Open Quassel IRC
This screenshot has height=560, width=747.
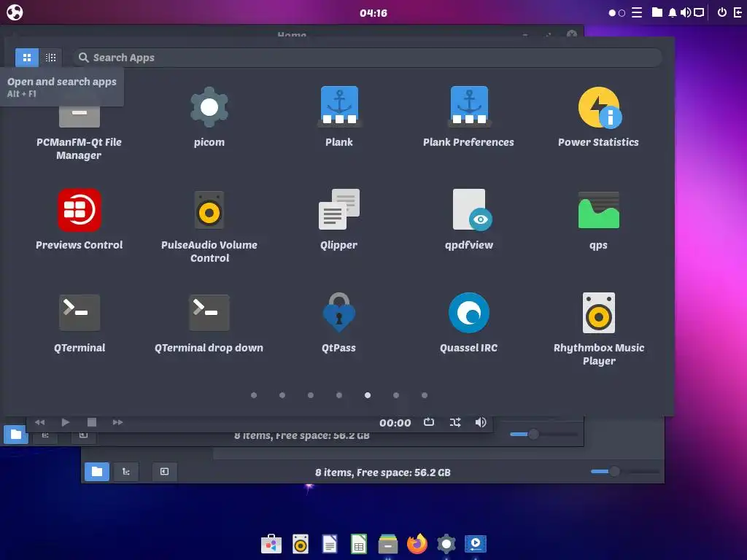pyautogui.click(x=469, y=323)
